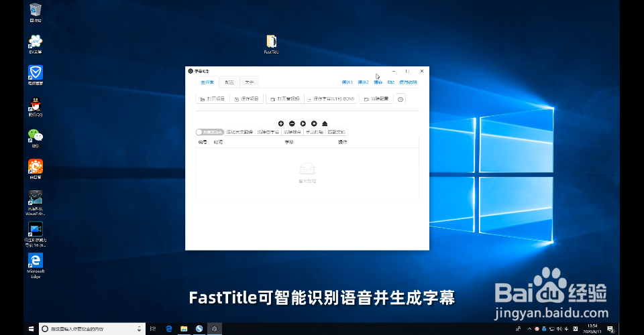This screenshot has height=335, width=644.
Task: Open the B站 link
Action: (x=390, y=82)
